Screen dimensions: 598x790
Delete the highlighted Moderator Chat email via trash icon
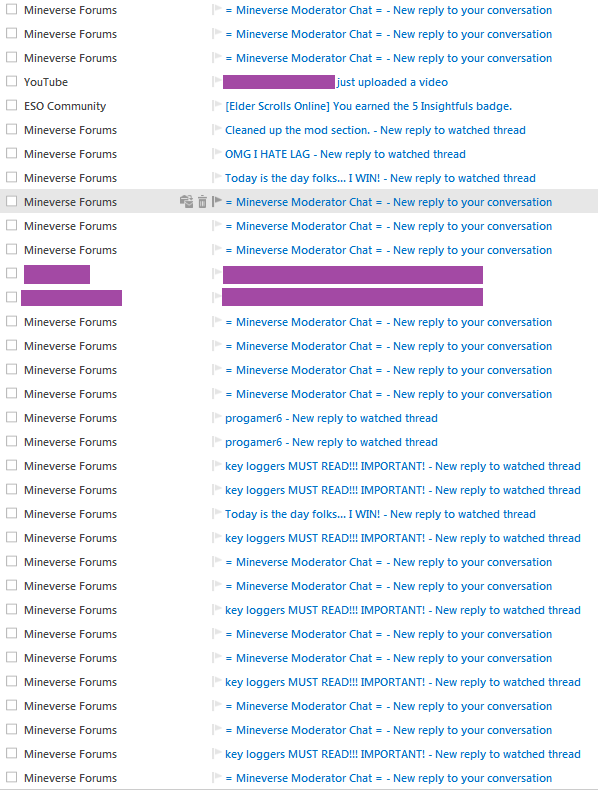[202, 202]
